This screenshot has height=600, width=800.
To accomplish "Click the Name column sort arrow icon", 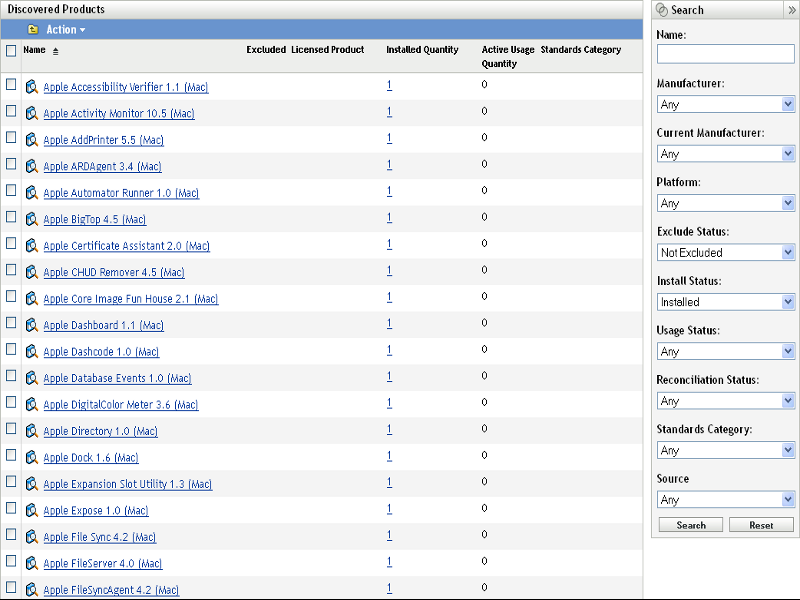I will pyautogui.click(x=56, y=51).
